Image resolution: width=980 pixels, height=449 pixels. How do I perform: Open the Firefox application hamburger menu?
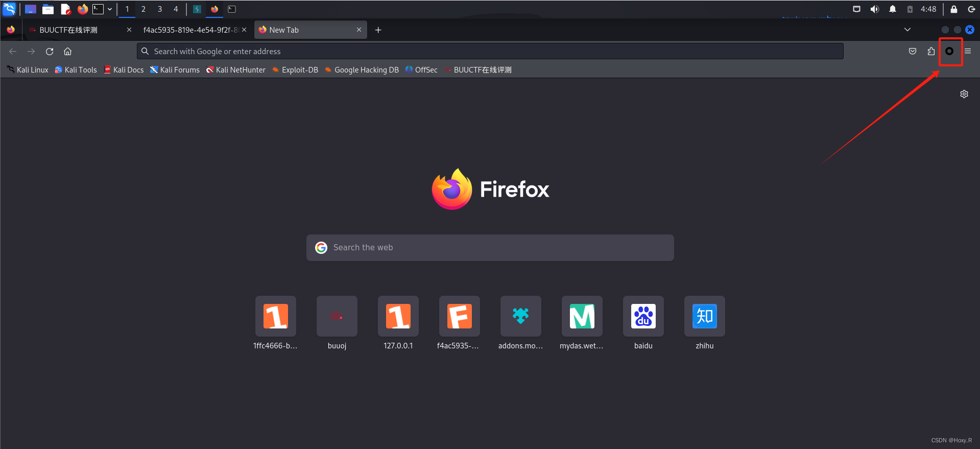[968, 52]
